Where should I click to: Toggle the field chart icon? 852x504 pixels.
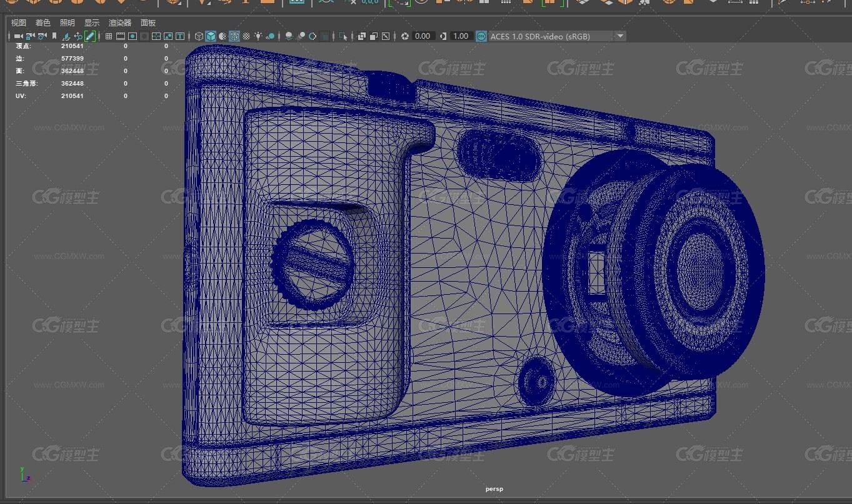[156, 36]
